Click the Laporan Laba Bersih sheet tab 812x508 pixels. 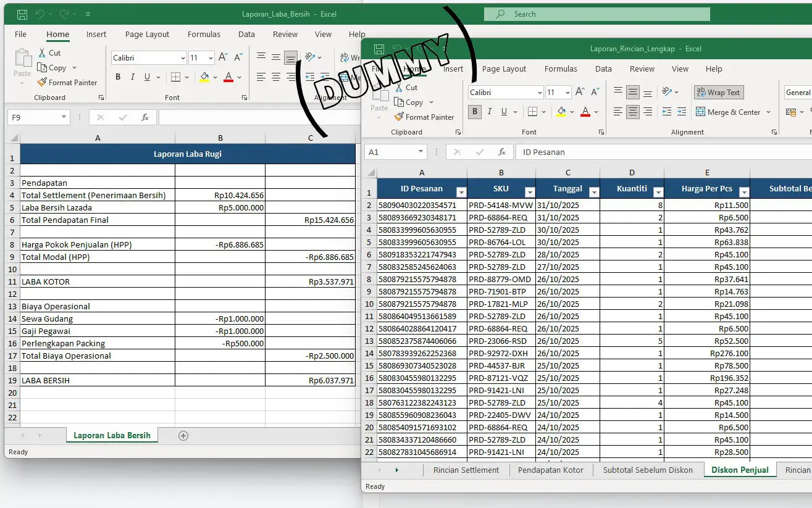(x=112, y=435)
